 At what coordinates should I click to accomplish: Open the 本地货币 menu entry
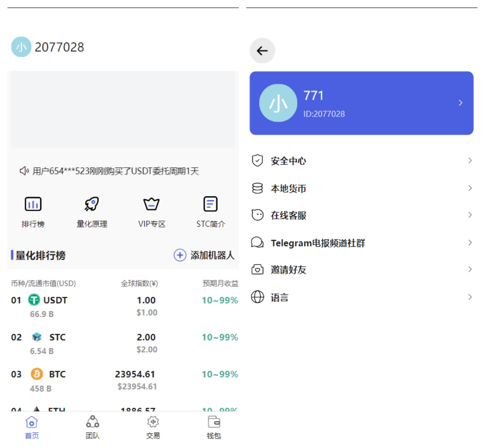click(362, 188)
